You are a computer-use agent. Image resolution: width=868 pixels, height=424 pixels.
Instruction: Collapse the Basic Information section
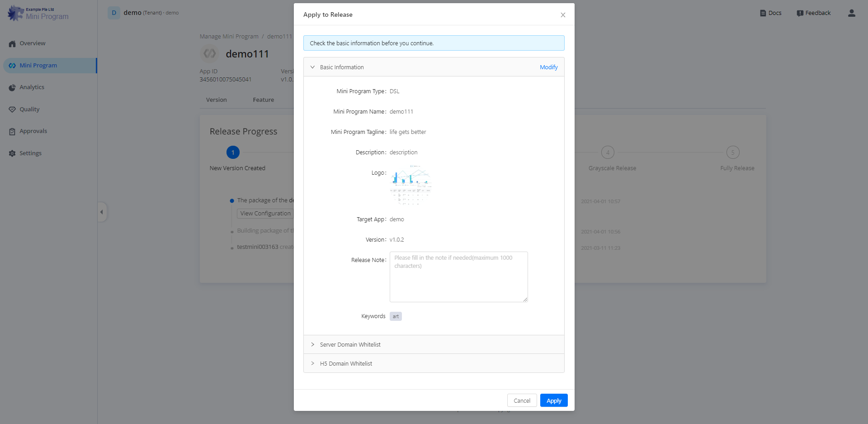click(x=312, y=67)
